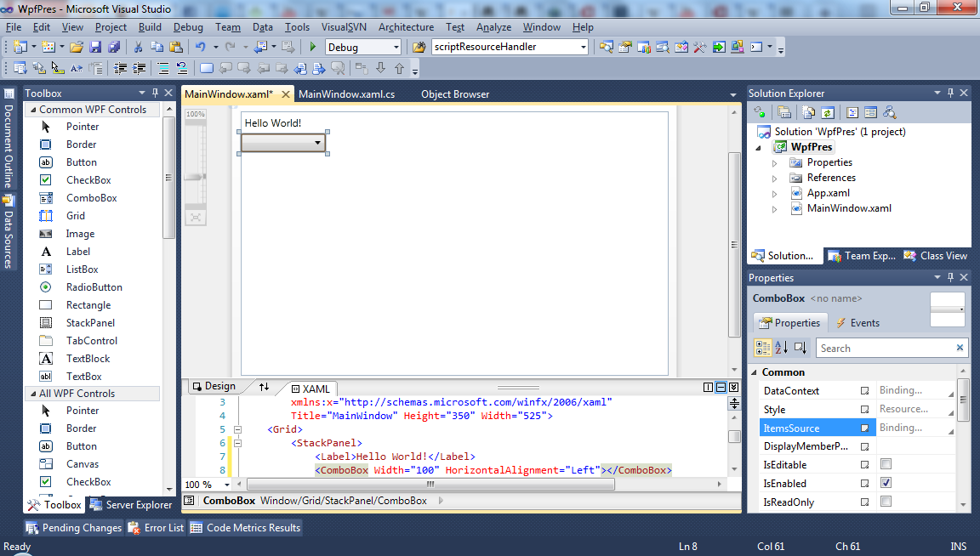The image size is (980, 556).
Task: Click vertical split icon in designer
Action: pos(708,388)
